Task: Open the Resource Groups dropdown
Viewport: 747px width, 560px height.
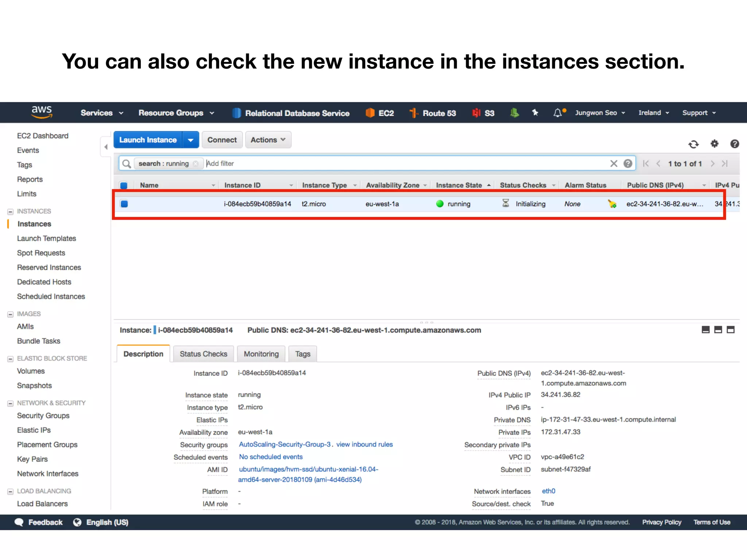Action: (x=176, y=113)
